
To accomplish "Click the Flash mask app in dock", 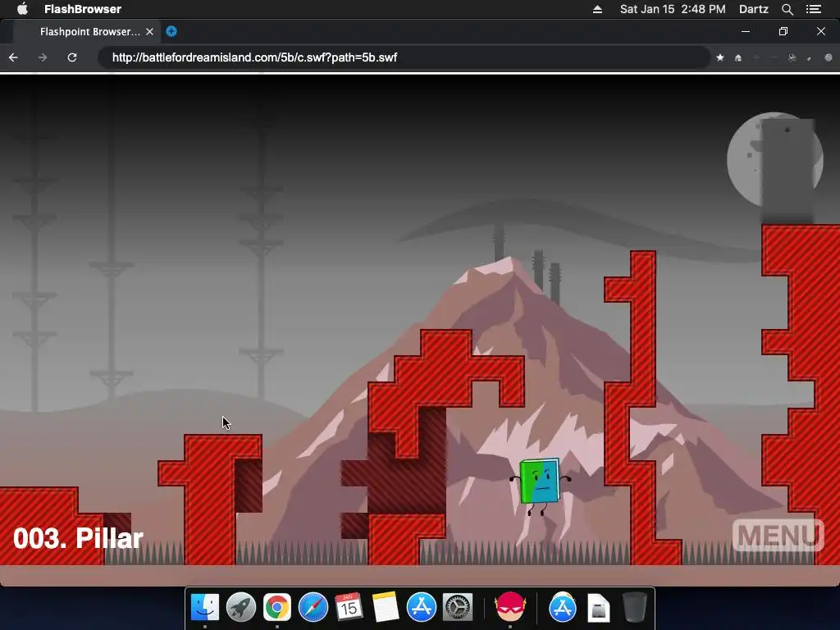I will [x=510, y=608].
